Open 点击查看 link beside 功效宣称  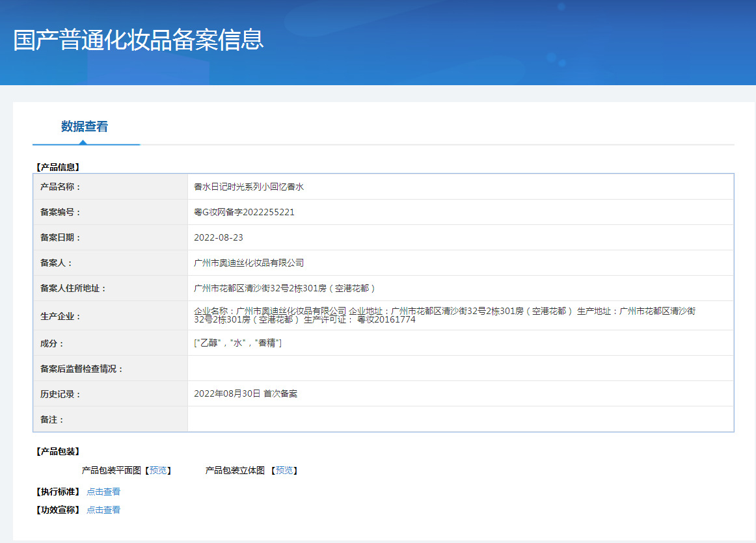pos(103,510)
